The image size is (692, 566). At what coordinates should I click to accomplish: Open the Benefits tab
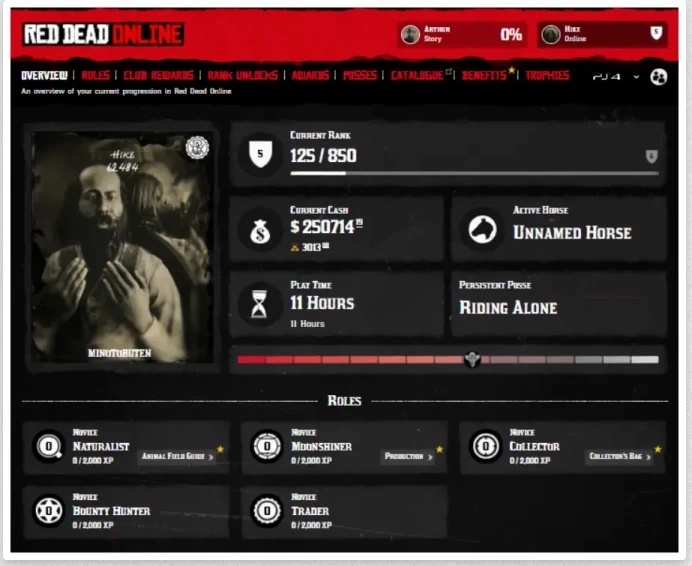(x=484, y=75)
